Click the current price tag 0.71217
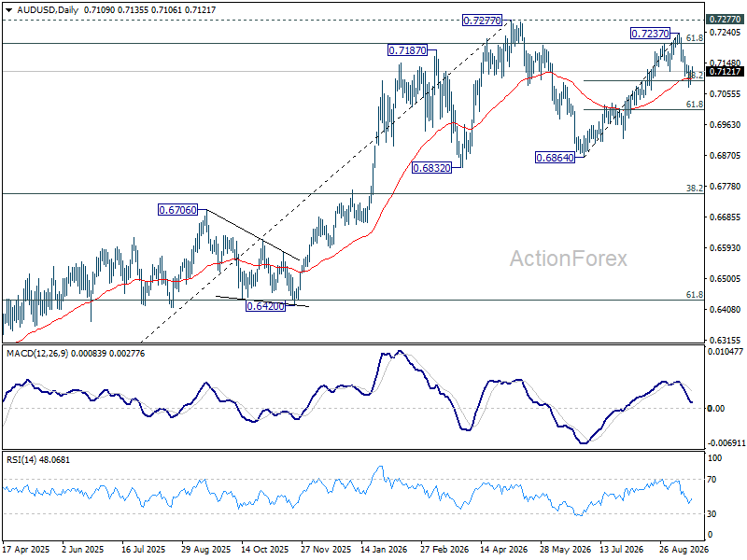The image size is (747, 560). [725, 72]
